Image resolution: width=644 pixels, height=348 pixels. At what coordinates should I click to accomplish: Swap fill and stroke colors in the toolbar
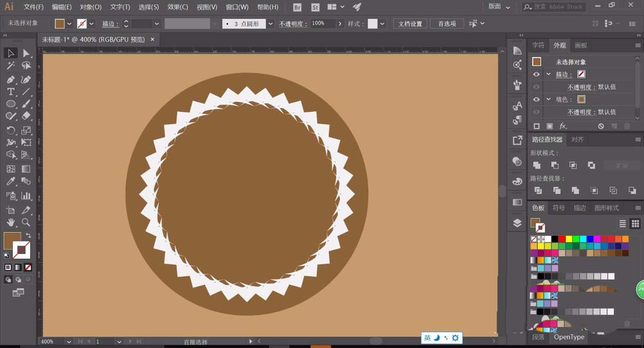28,235
